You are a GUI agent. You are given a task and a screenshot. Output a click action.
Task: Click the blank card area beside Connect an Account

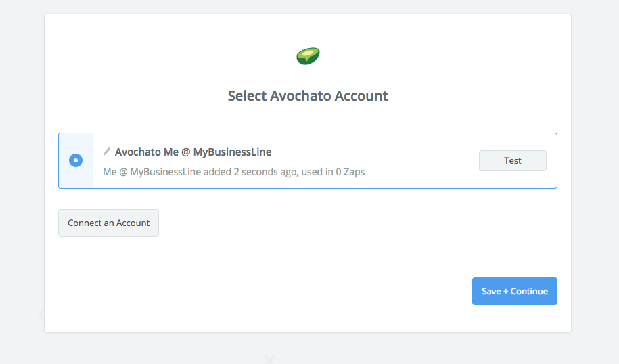tap(316, 223)
